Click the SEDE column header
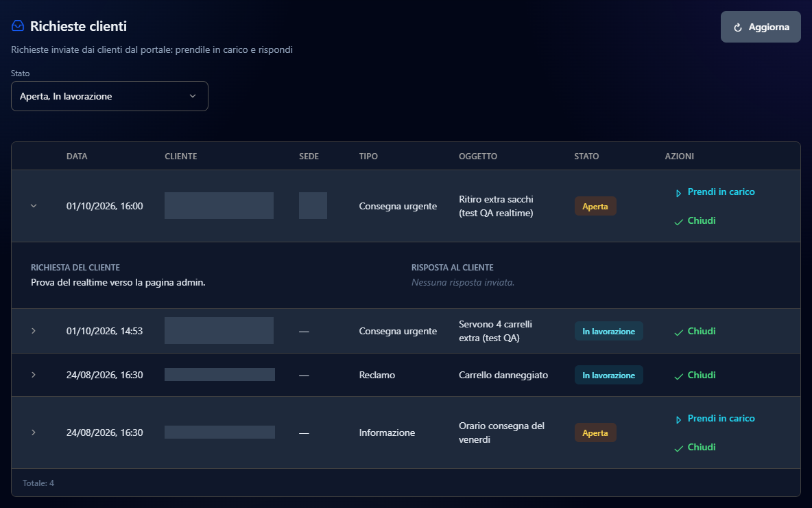The image size is (812, 508). point(309,157)
